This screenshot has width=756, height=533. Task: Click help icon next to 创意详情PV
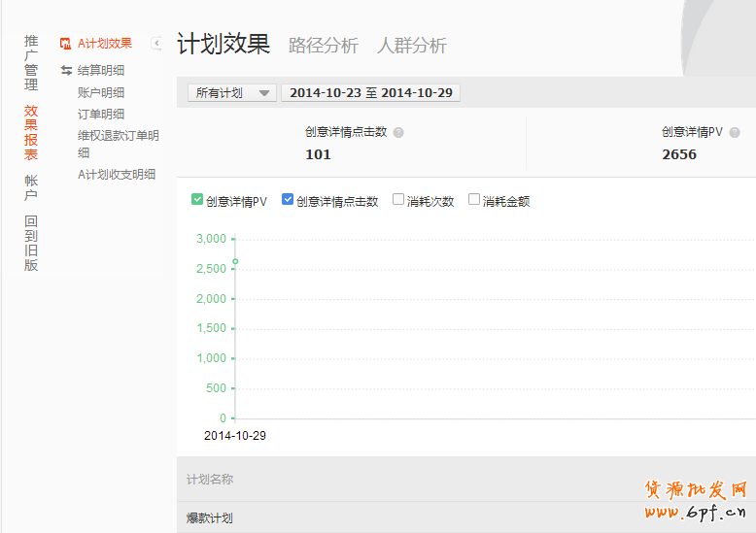[735, 133]
